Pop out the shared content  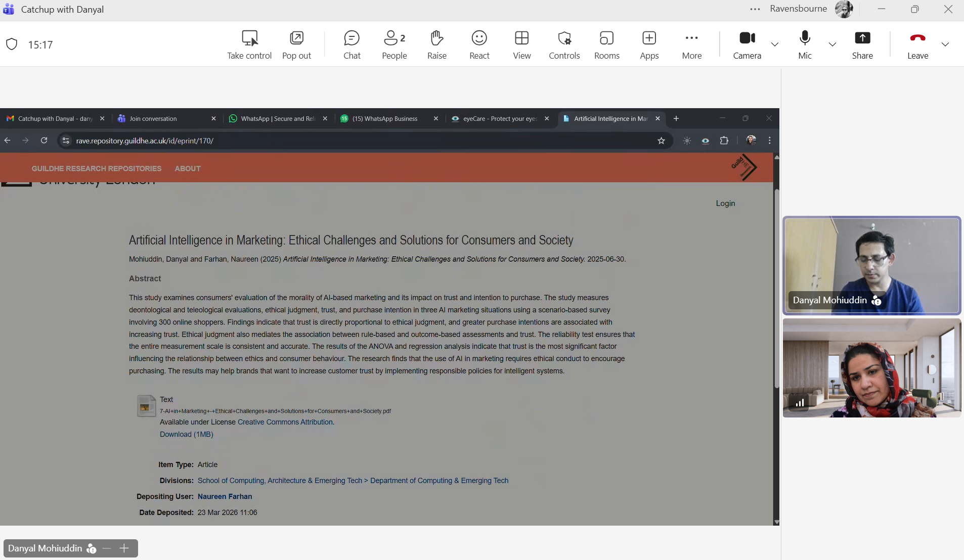tap(296, 44)
